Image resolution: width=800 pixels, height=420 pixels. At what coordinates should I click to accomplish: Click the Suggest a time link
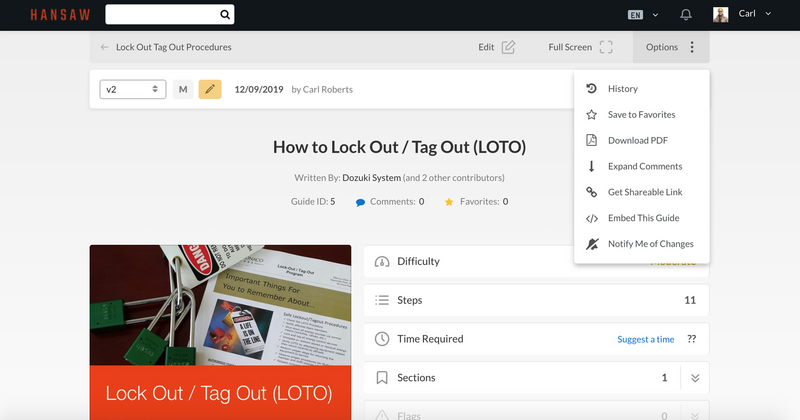tap(645, 339)
